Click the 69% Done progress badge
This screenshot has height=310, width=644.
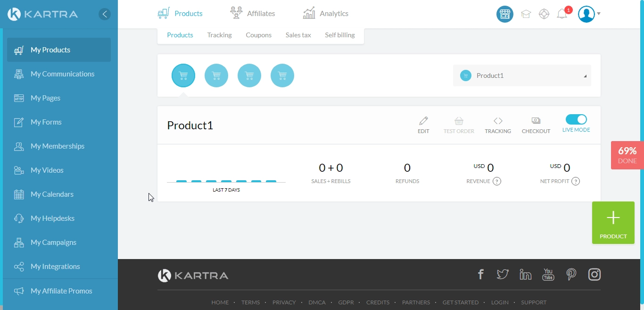627,155
